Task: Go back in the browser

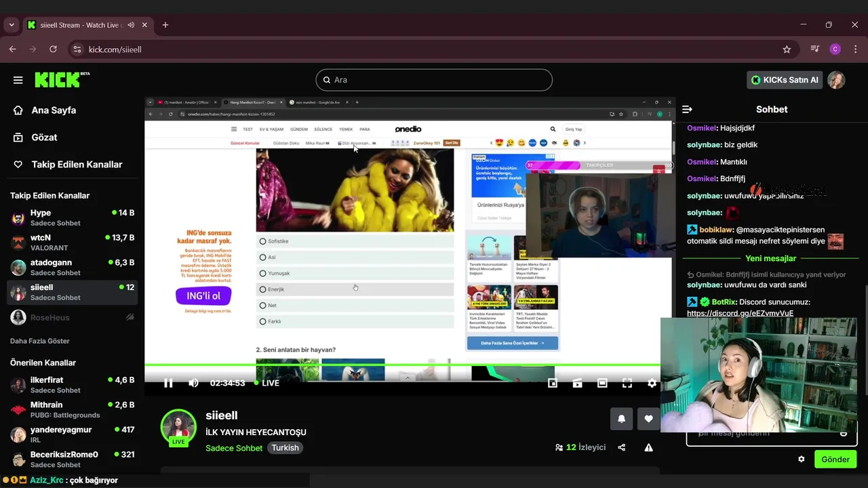Action: click(12, 49)
